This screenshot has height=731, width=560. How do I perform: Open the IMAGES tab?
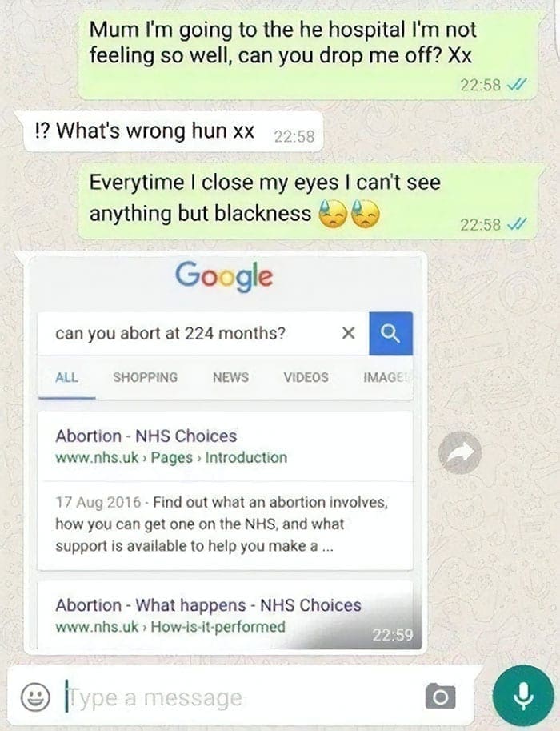[x=386, y=377]
